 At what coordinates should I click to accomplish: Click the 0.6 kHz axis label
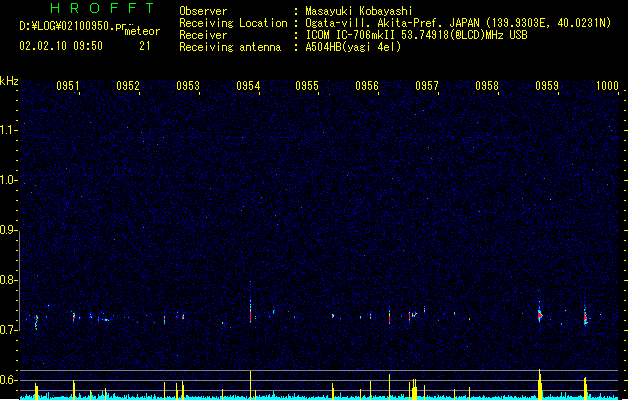coord(8,380)
